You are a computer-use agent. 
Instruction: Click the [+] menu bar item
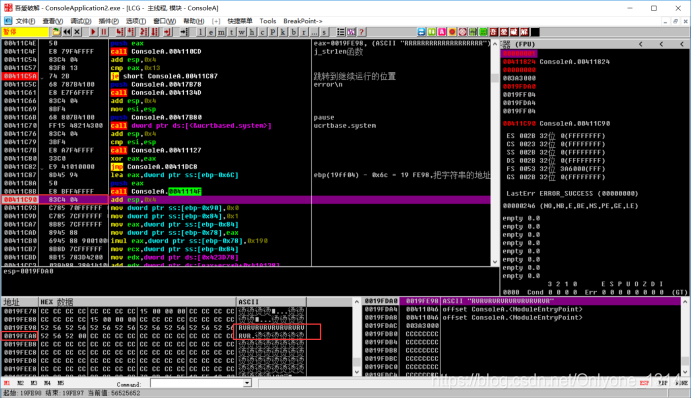tap(216, 21)
